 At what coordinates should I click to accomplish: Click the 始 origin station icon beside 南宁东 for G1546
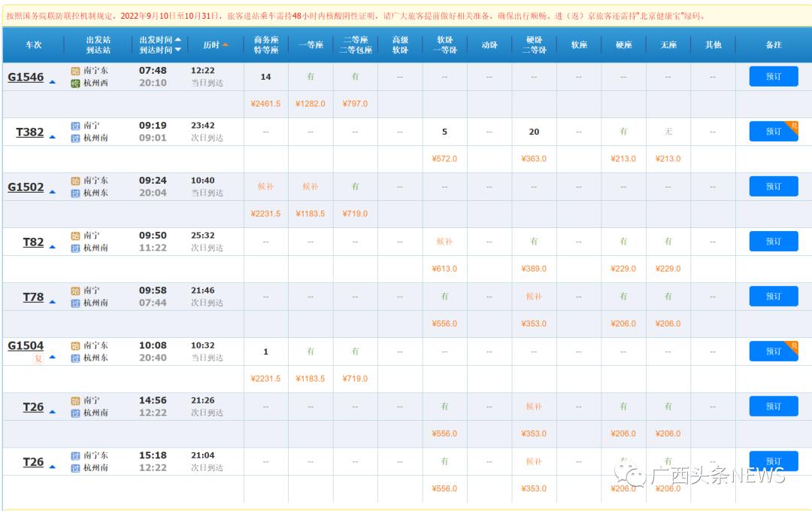[x=74, y=71]
